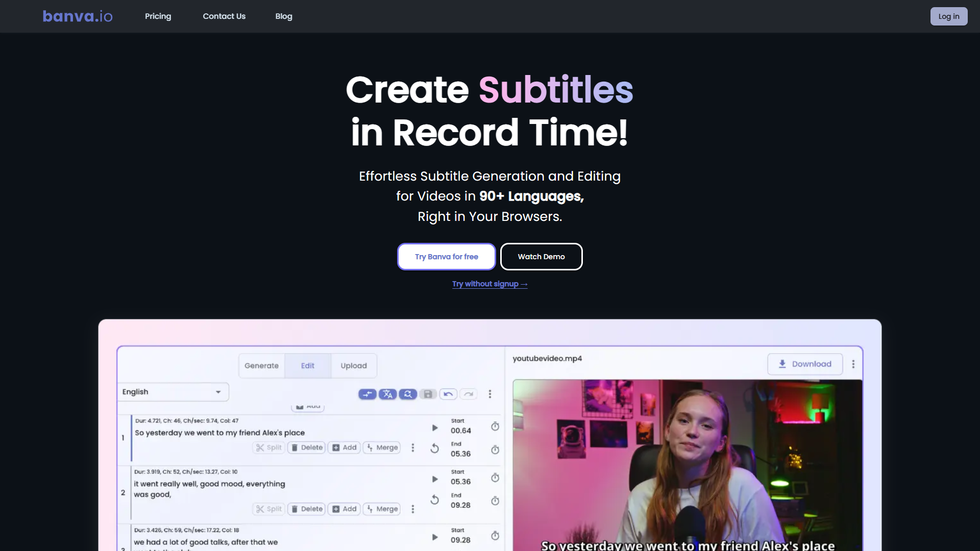This screenshot has height=551, width=980.
Task: Set start time stopwatch for 00.64
Action: [495, 427]
